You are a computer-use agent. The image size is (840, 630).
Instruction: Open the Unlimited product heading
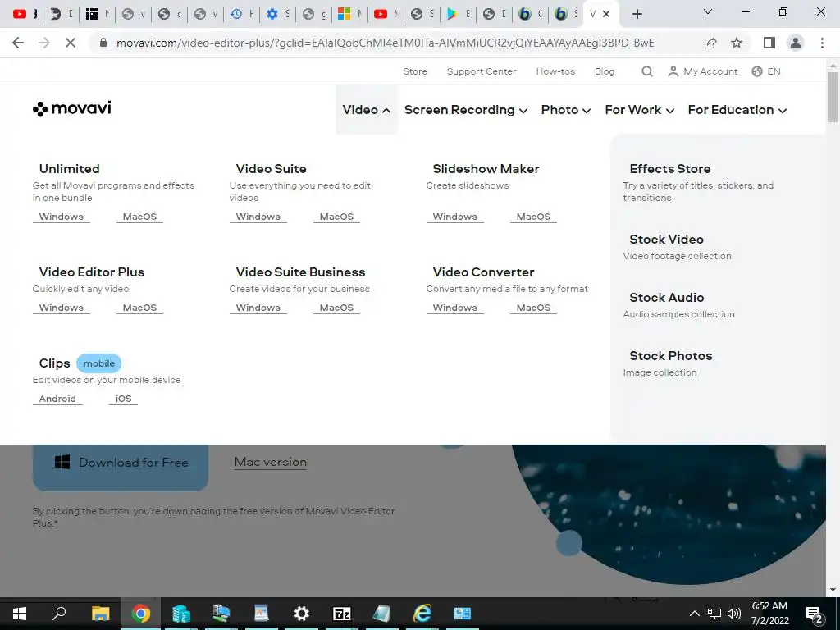69,169
